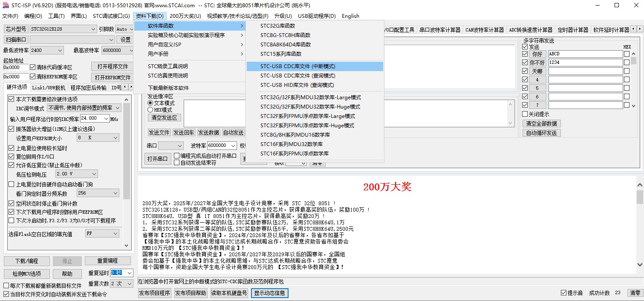
Task: Open the 定时器计算器 tab
Action: tap(573, 30)
